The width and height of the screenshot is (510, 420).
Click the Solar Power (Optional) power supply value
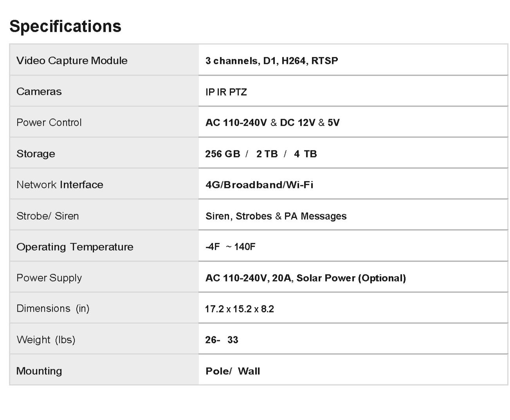(x=351, y=278)
